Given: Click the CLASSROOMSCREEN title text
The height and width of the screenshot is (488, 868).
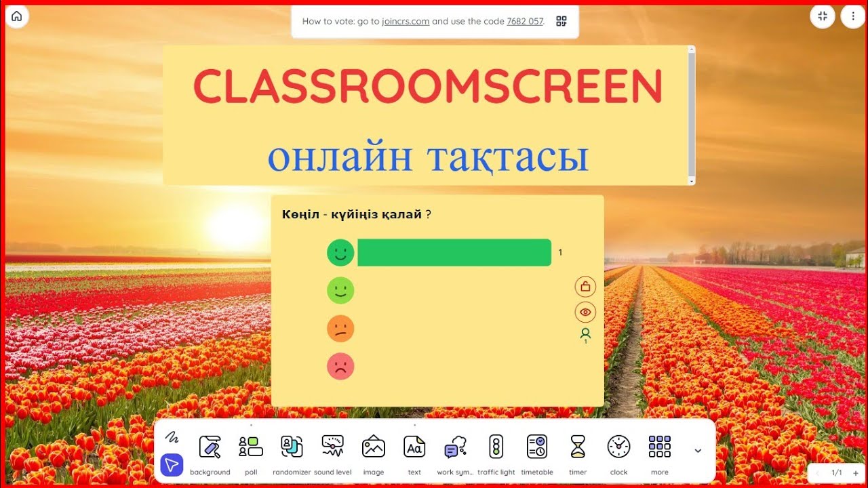Looking at the screenshot, I should click(427, 86).
